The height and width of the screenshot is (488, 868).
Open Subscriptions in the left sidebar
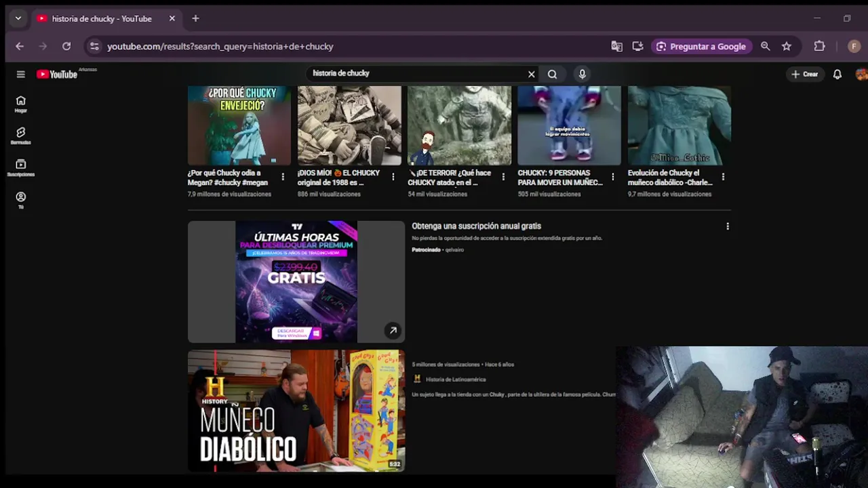tap(20, 167)
